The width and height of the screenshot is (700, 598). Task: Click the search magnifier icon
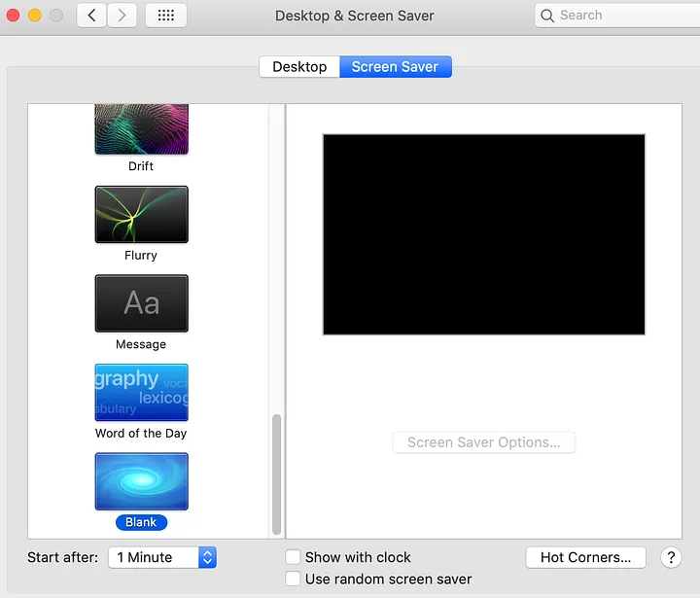tap(548, 16)
